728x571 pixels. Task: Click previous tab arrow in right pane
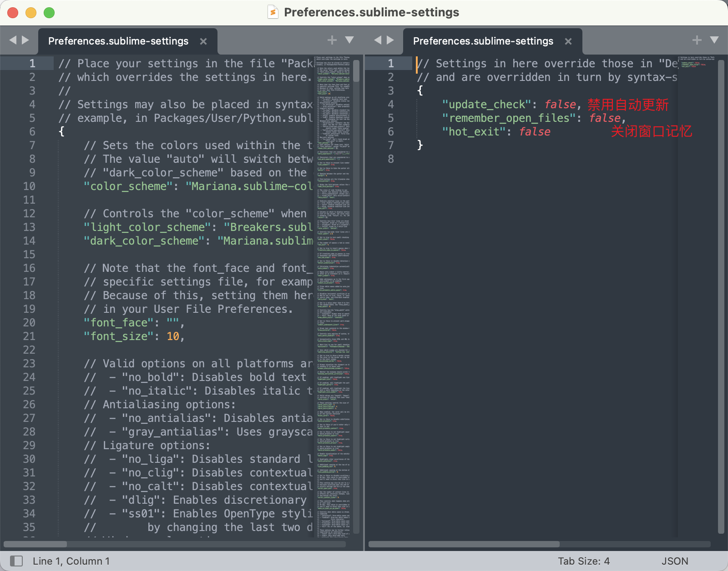click(x=378, y=40)
